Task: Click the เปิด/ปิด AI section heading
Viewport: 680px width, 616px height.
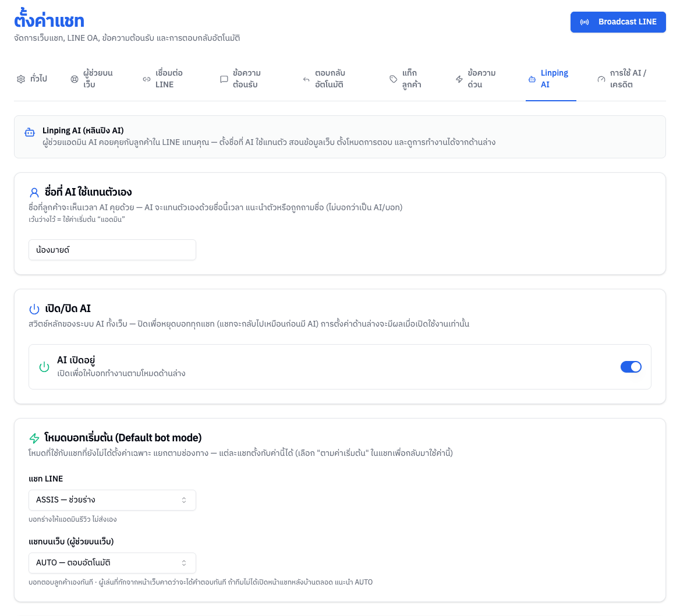Action: coord(68,309)
